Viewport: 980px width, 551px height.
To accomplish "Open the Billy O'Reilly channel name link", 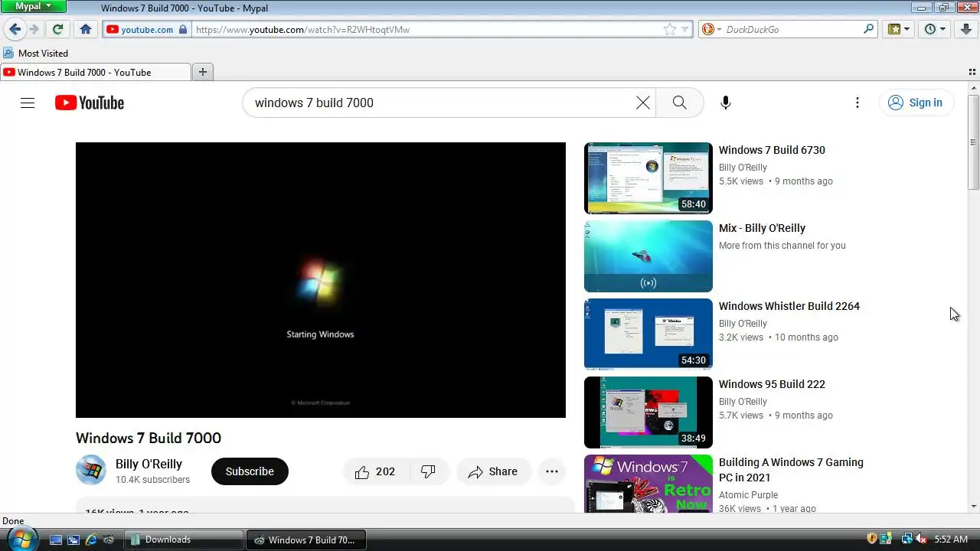I will [149, 464].
